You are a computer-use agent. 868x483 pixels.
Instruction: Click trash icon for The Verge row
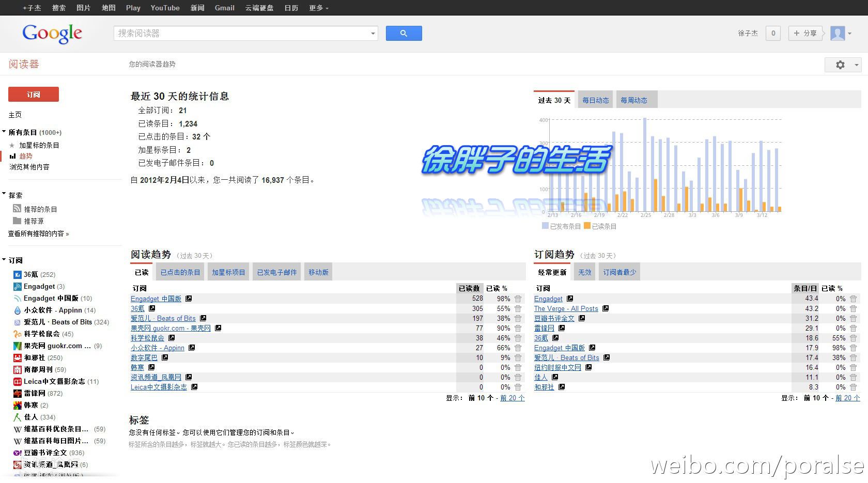point(853,308)
